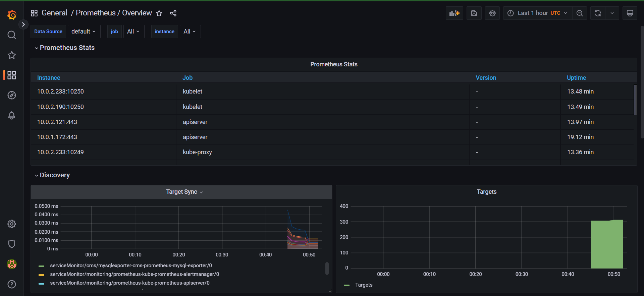Viewport: 644px width, 296px height.
Task: Toggle the Targets legend series
Action: click(364, 285)
